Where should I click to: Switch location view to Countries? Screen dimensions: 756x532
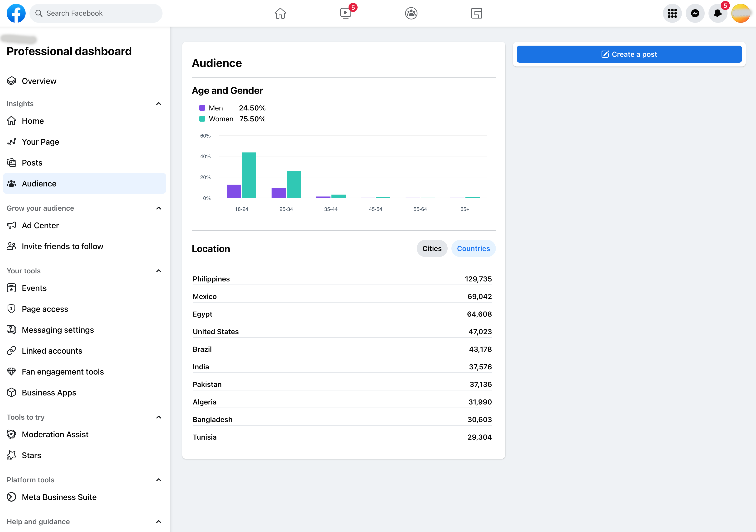pyautogui.click(x=473, y=249)
